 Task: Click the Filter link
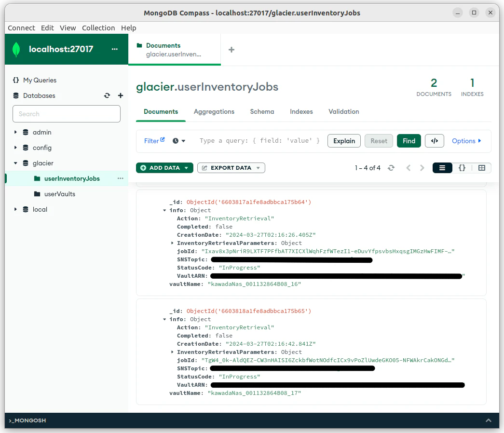pos(151,141)
